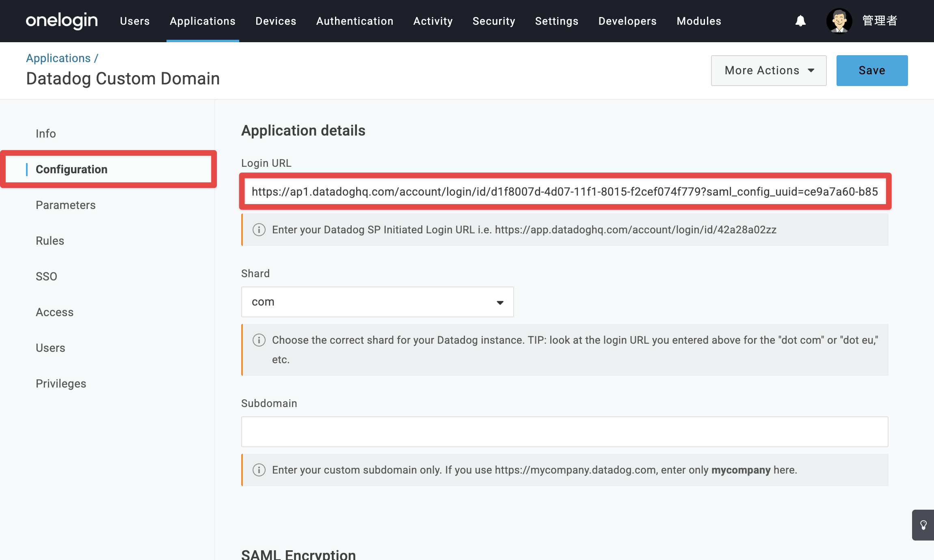Image resolution: width=934 pixels, height=560 pixels.
Task: Click the Login URL text field
Action: (x=565, y=192)
